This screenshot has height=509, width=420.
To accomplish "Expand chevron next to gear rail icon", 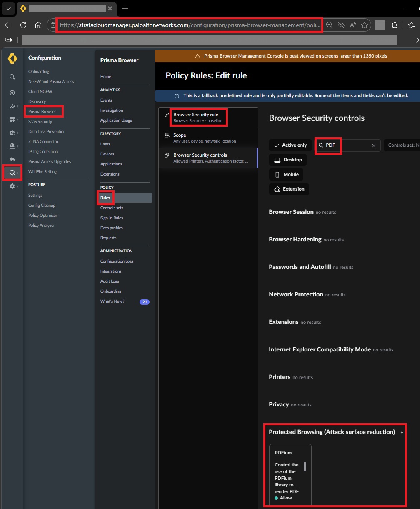I will coord(17,186).
